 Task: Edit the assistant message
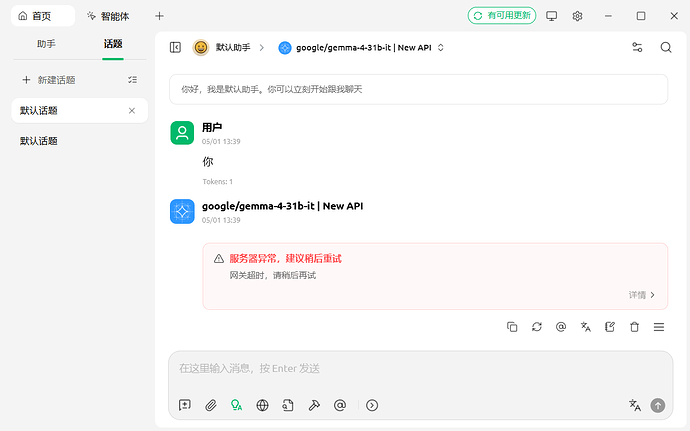click(x=609, y=327)
